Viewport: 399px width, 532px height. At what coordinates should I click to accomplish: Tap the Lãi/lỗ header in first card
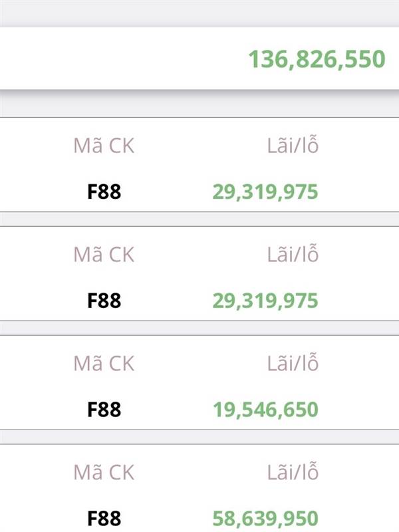point(293,146)
